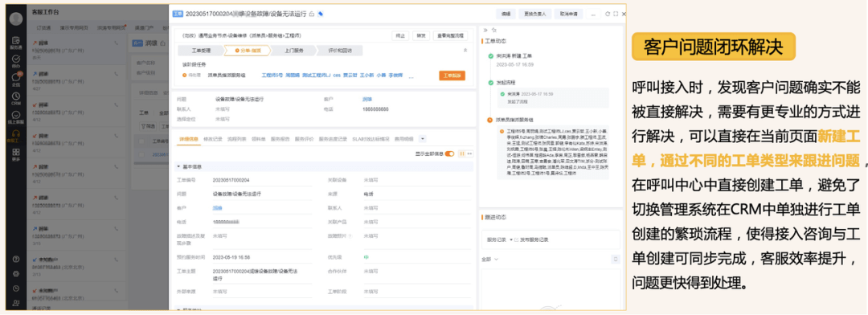Click the clock history icon in sidebar bottom
The width and height of the screenshot is (868, 315).
coord(16,288)
